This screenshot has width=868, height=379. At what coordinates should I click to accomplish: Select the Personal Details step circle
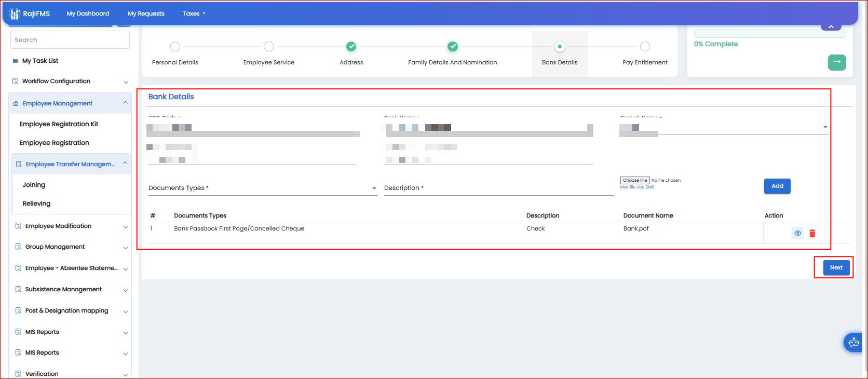coord(175,47)
